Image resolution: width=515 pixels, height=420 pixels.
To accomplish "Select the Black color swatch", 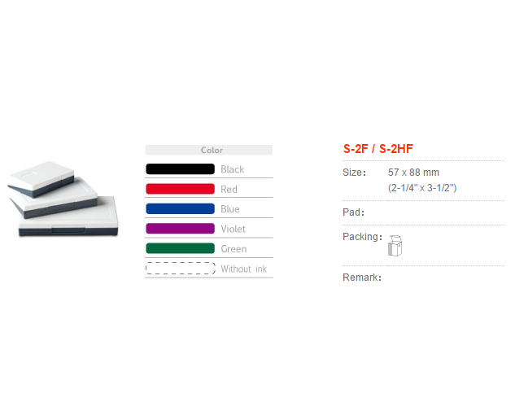I will click(180, 169).
